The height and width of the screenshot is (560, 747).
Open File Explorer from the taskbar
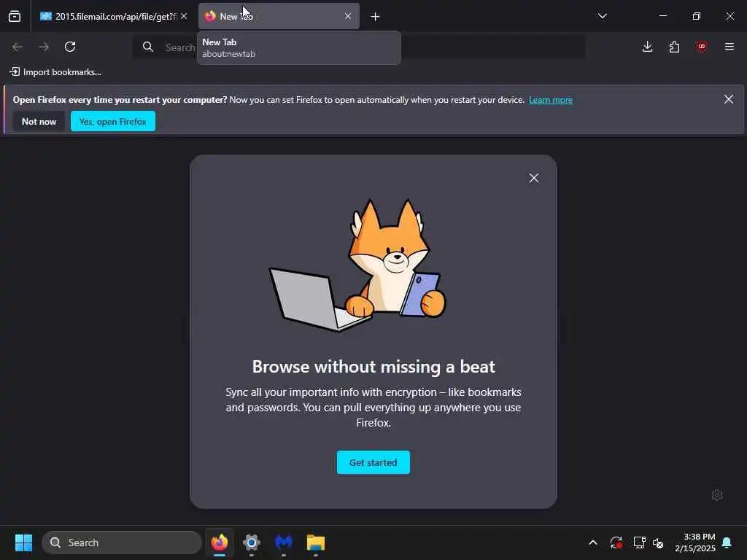click(315, 542)
